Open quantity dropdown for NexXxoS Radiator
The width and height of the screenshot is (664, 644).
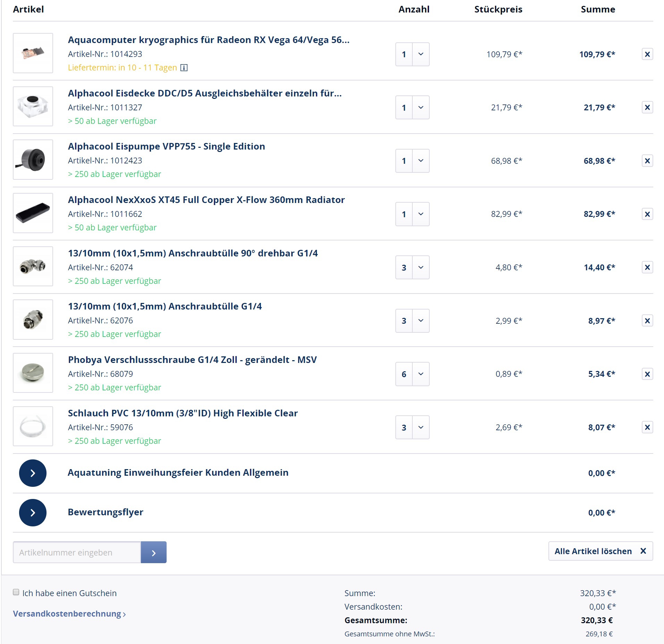pos(421,214)
